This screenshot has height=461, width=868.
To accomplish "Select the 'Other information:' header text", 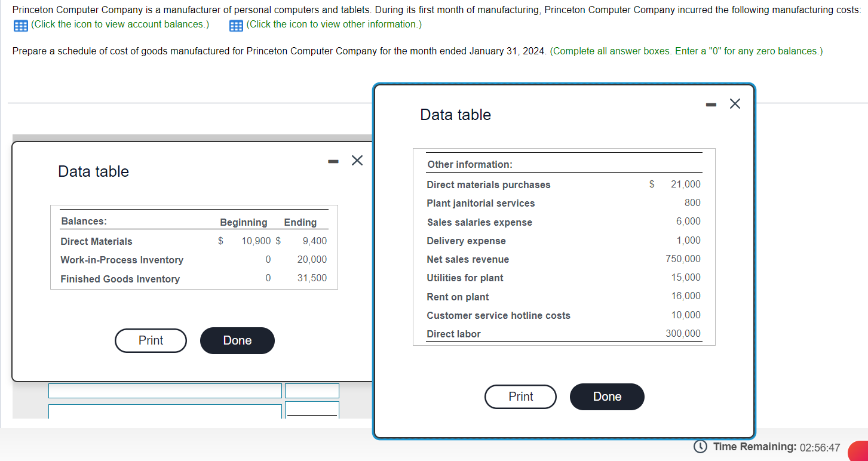I will click(x=470, y=165).
